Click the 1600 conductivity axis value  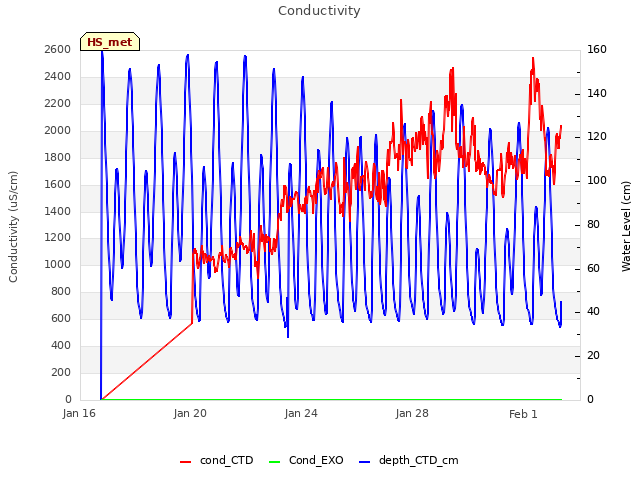point(58,184)
